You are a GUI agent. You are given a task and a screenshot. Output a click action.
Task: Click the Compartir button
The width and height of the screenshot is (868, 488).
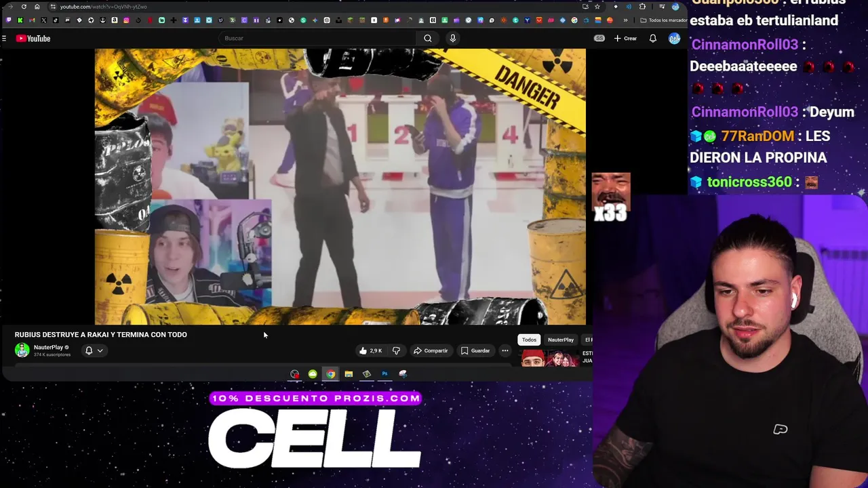[x=431, y=350]
